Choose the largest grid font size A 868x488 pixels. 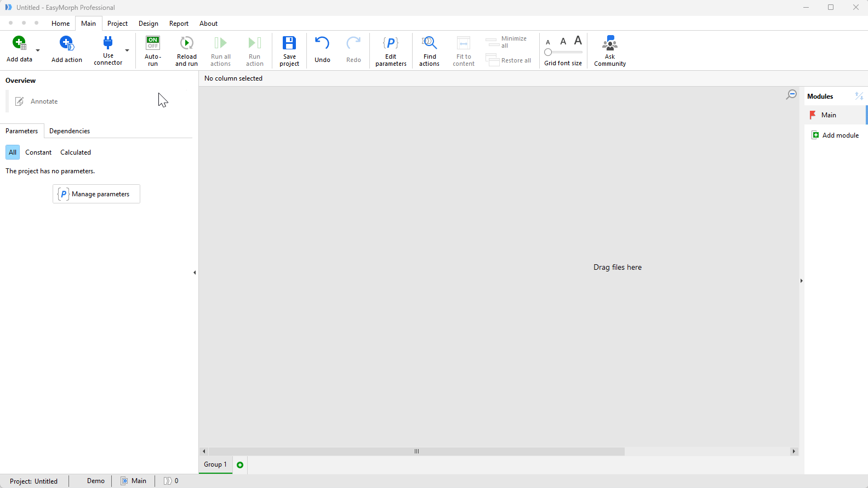(578, 41)
